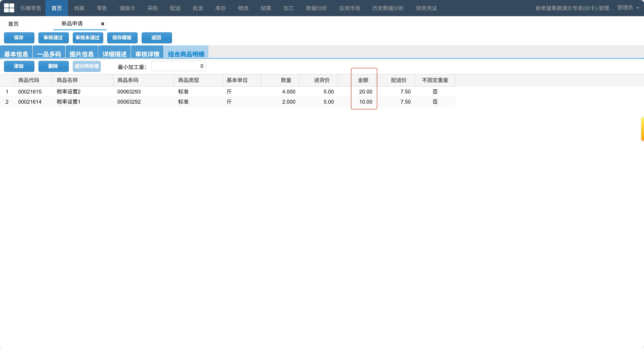
Task: Click barcode 00063292 cell
Action: [x=143, y=102]
